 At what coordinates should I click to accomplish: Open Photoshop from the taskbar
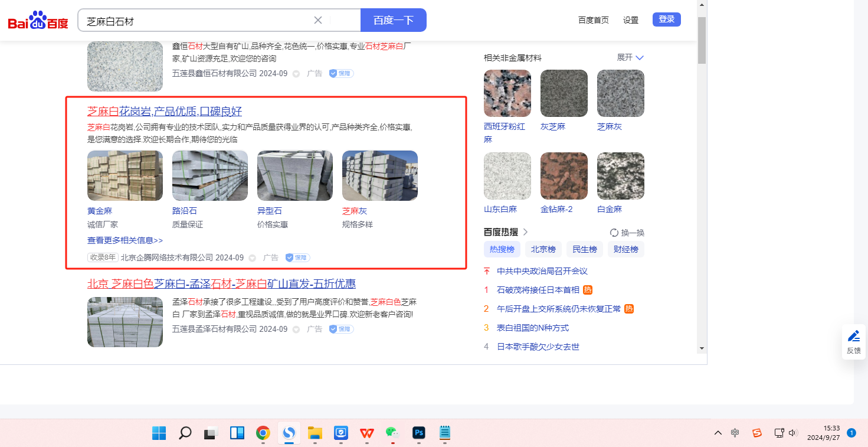tap(419, 433)
